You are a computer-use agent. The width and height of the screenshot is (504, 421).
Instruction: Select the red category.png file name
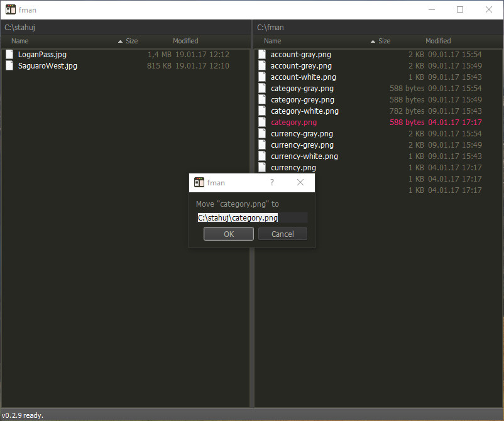pos(293,123)
